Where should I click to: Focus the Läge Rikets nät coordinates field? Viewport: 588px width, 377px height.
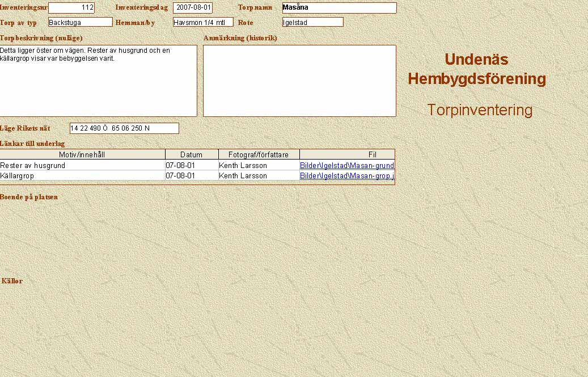tap(124, 128)
